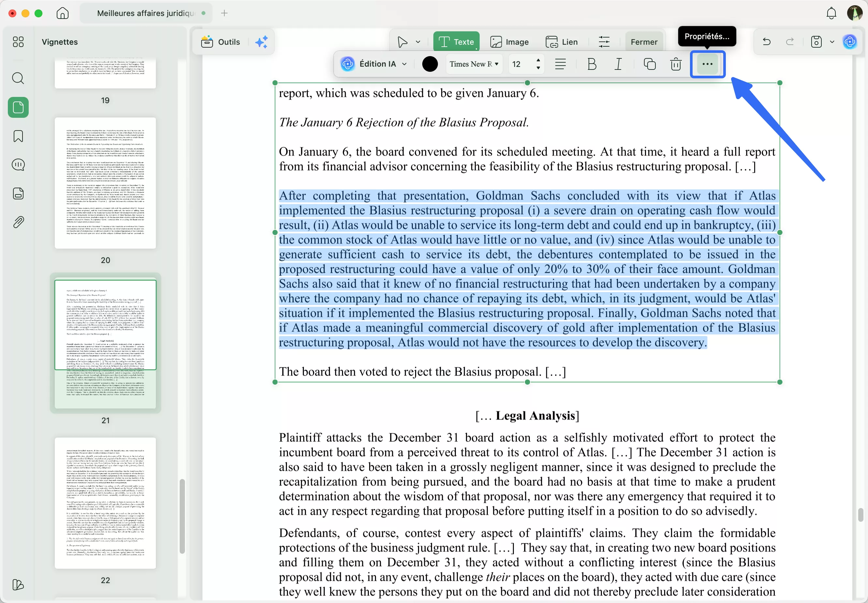Open the Times New Roman font dropdown

coord(474,64)
